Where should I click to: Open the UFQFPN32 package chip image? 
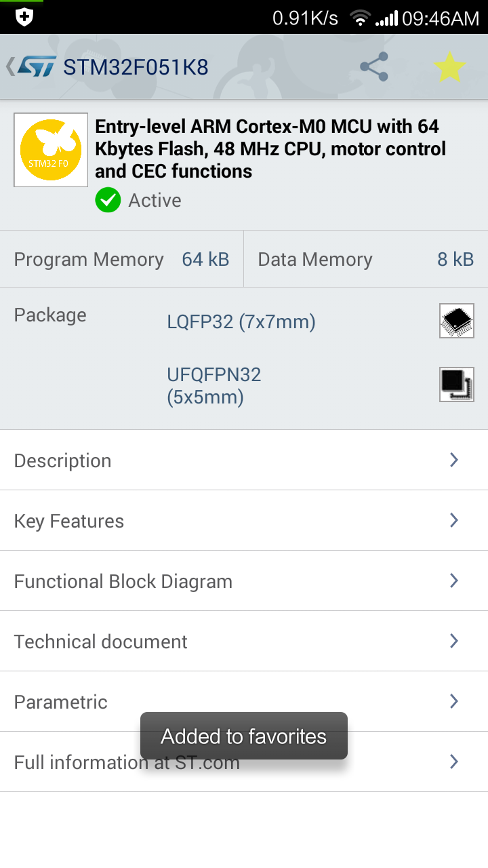[457, 384]
